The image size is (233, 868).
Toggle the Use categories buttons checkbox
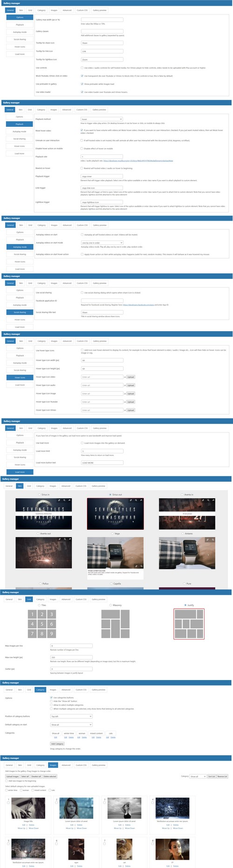(51, 698)
